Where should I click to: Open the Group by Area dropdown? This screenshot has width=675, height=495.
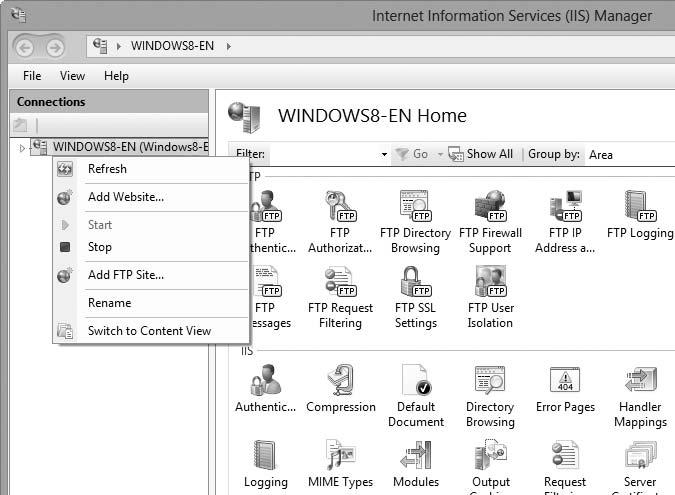tap(629, 155)
